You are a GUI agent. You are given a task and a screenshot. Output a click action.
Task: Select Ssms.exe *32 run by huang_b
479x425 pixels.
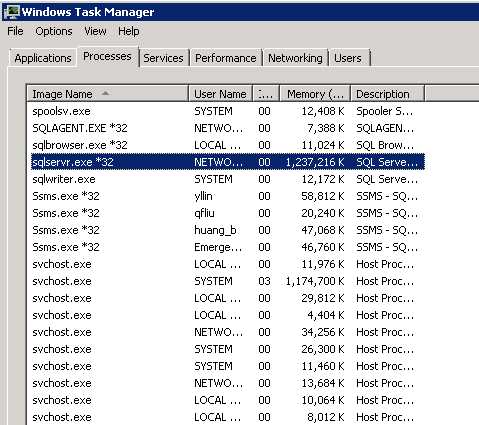coord(228,230)
